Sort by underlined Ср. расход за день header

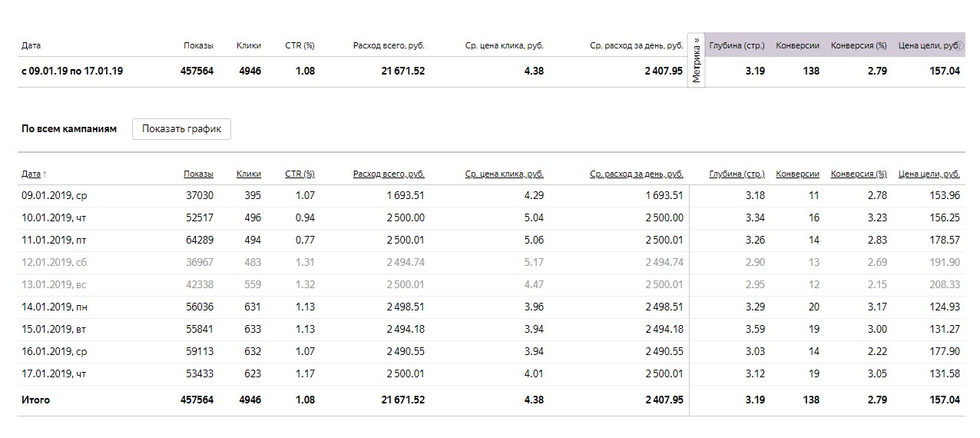point(637,174)
